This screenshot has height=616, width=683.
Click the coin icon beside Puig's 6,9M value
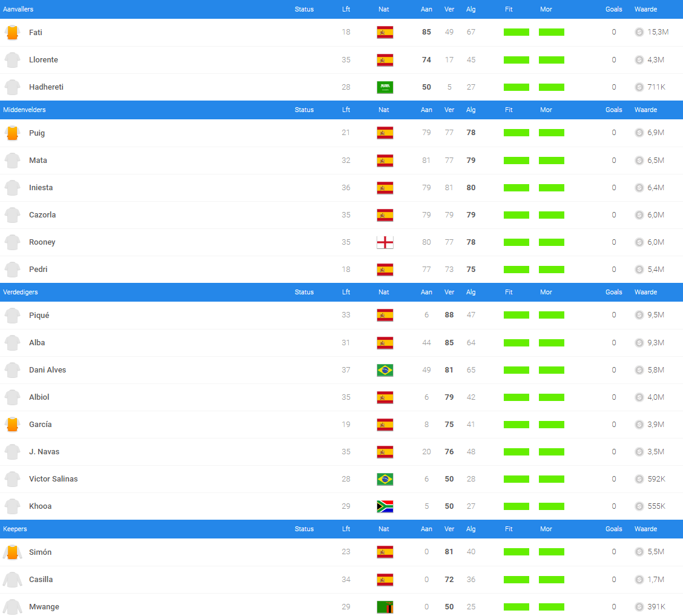[639, 133]
